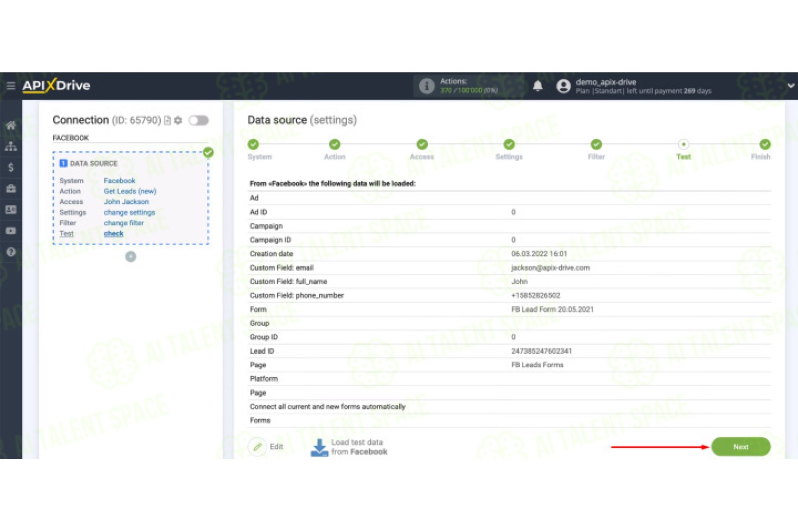This screenshot has height=532, width=798.
Task: Open the Home sidebar icon
Action: click(11, 126)
